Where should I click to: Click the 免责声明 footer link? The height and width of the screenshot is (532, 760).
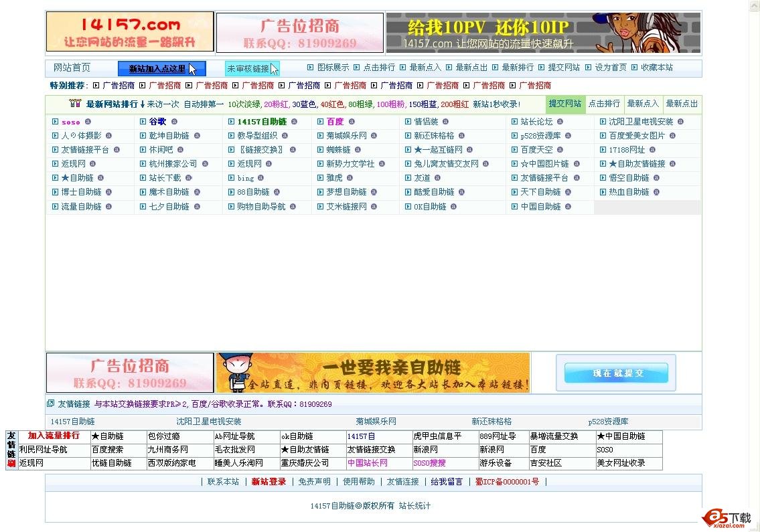pyautogui.click(x=314, y=482)
